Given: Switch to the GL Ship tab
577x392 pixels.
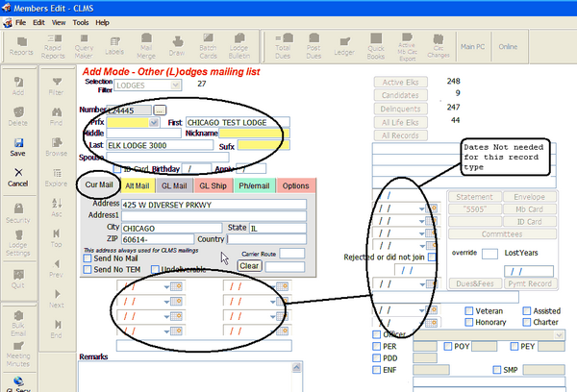Looking at the screenshot, I should click(x=212, y=185).
